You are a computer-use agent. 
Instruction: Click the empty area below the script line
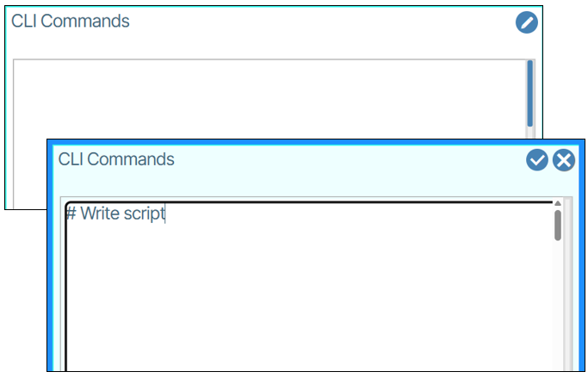point(301,301)
